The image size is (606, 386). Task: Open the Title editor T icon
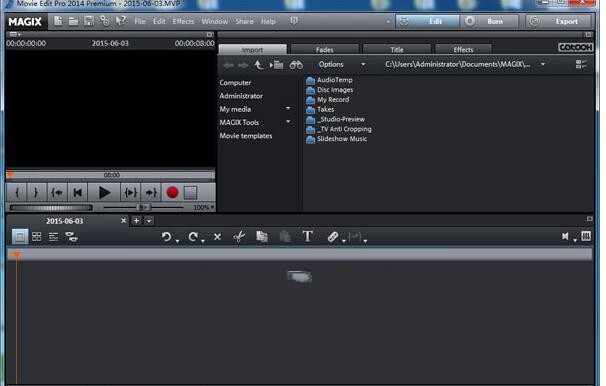tap(308, 236)
